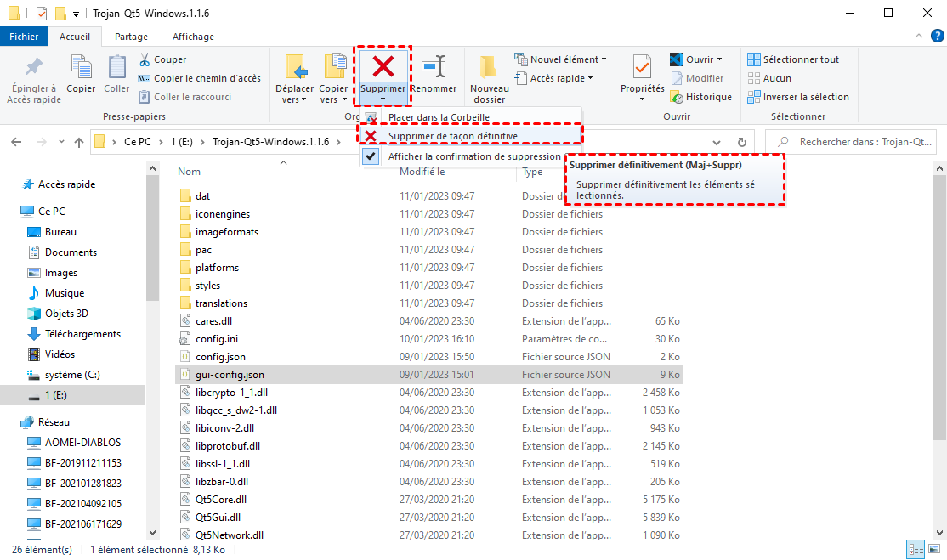This screenshot has width=947, height=560.
Task: Select Réseau in navigation pane
Action: click(x=54, y=421)
